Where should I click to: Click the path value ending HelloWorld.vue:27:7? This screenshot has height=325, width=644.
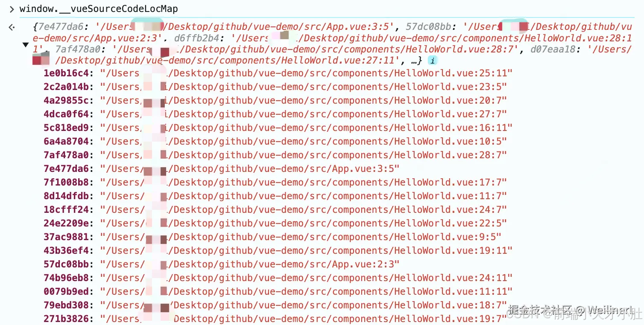point(304,114)
